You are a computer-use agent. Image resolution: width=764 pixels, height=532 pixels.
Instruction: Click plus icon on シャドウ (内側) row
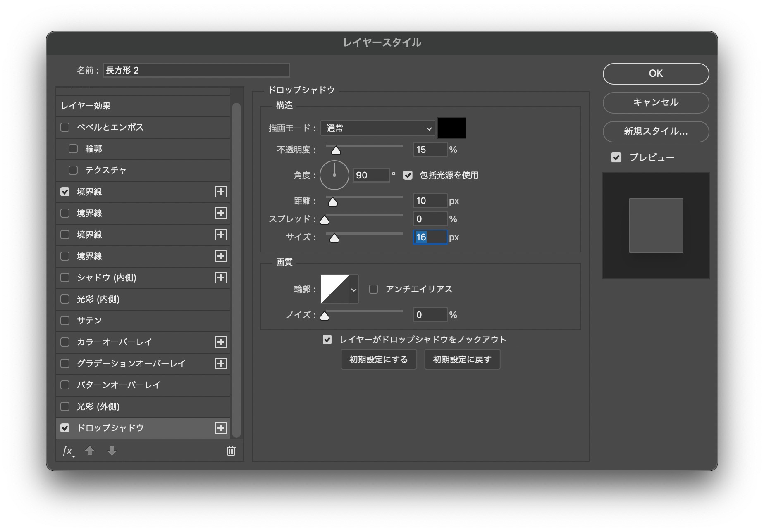click(221, 278)
